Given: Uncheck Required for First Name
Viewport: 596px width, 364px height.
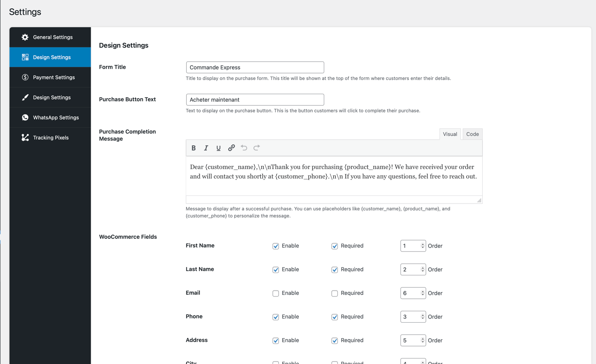Looking at the screenshot, I should point(335,246).
